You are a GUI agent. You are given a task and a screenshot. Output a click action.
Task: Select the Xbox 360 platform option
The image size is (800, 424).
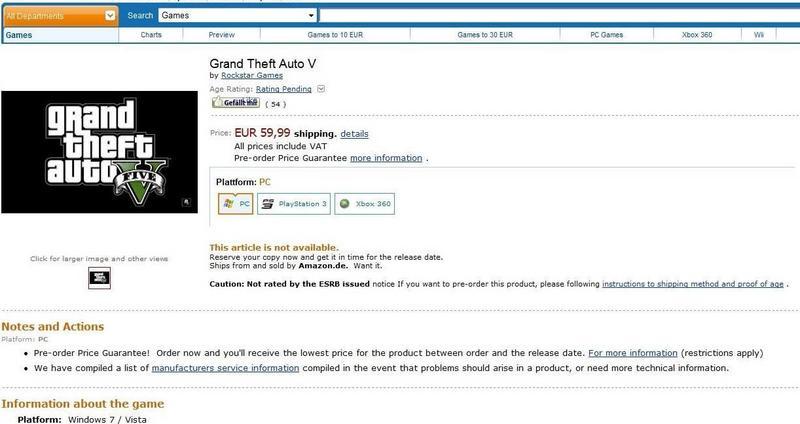point(364,204)
